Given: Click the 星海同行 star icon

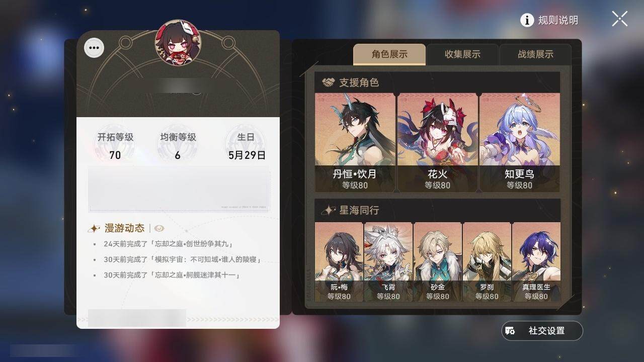Looking at the screenshot, I should [x=329, y=210].
